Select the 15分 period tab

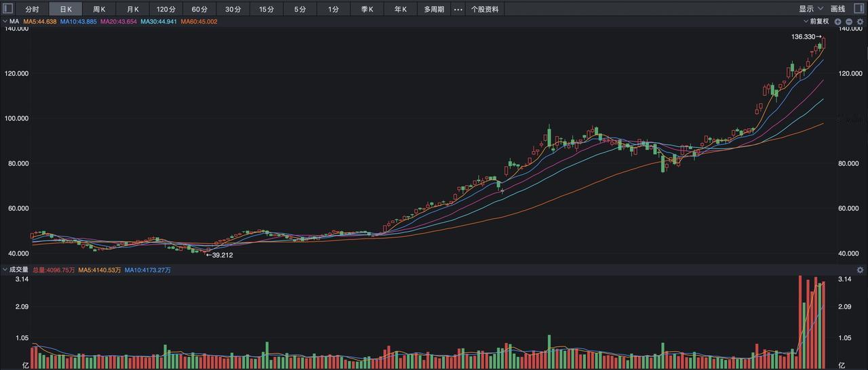pyautogui.click(x=267, y=9)
